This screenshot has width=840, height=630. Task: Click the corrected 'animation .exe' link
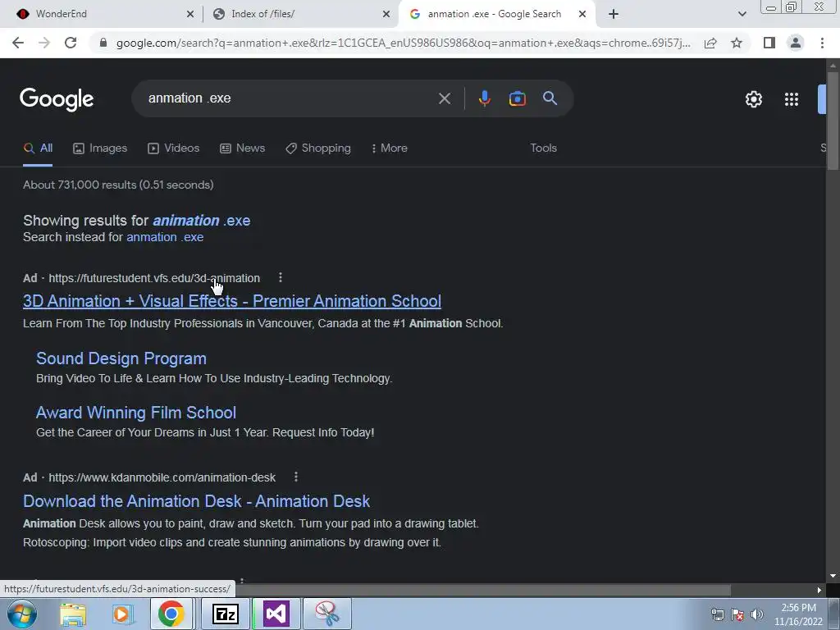pyautogui.click(x=202, y=221)
